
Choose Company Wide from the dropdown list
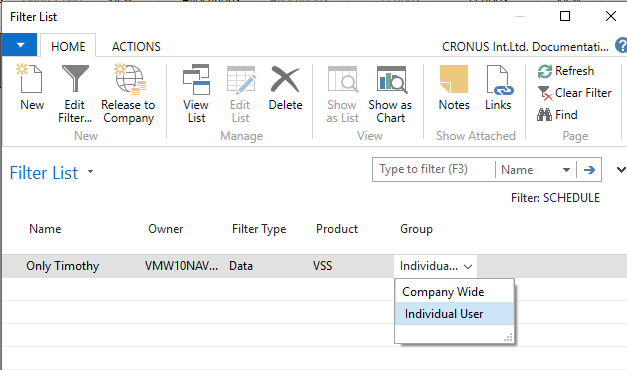(454, 292)
